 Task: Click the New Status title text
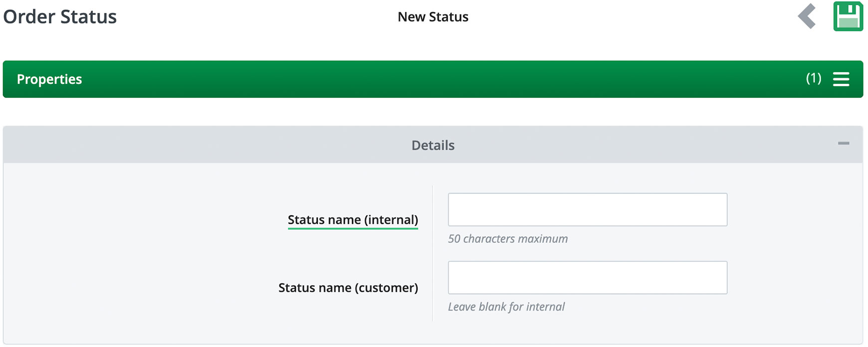point(433,17)
